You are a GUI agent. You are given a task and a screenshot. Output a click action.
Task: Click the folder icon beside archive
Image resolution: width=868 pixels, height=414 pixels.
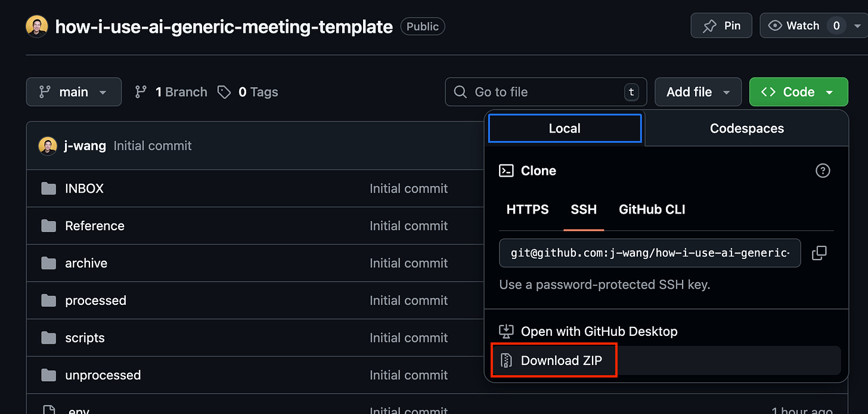(x=48, y=263)
